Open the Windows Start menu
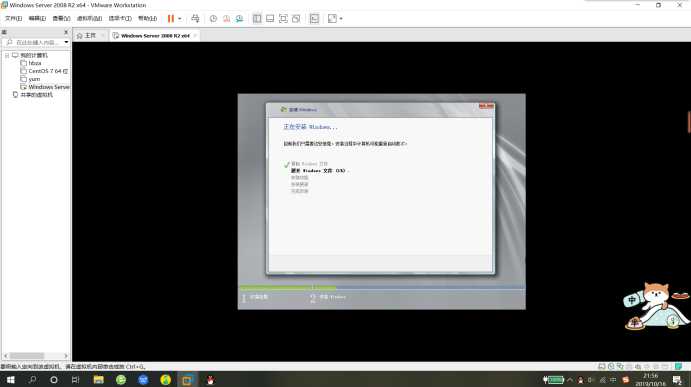Image resolution: width=691 pixels, height=387 pixels. pyautogui.click(x=11, y=380)
